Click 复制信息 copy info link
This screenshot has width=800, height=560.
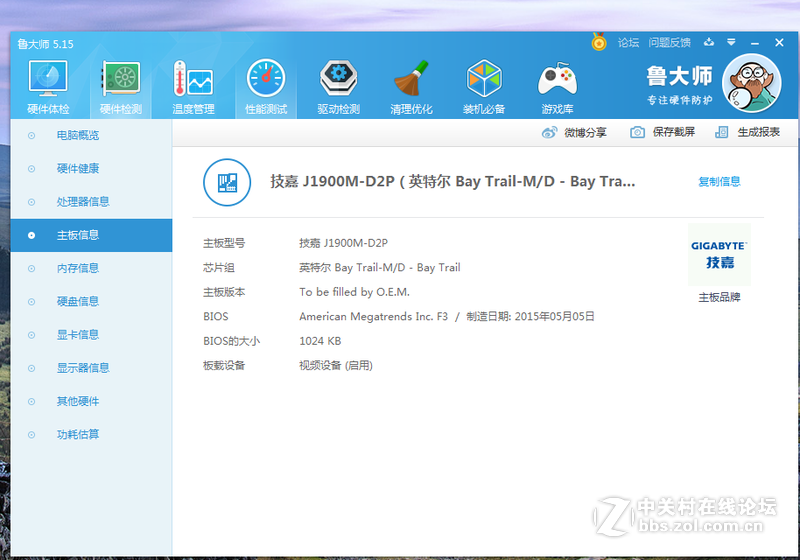(x=719, y=182)
